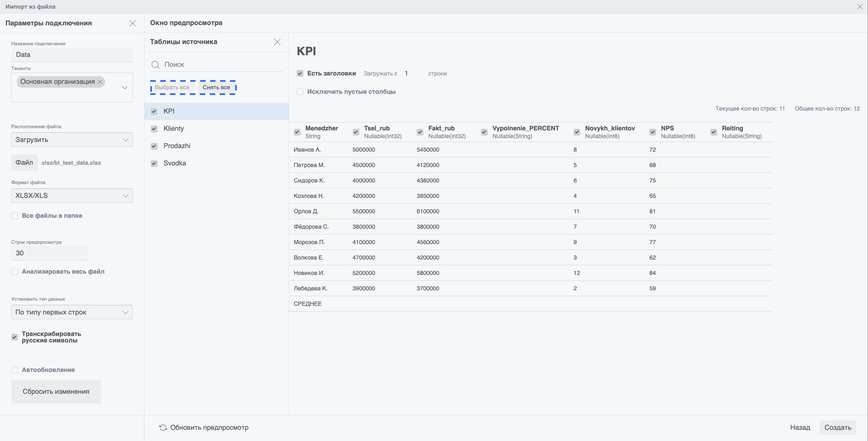Uncheck the Svodka table checkbox
The image size is (868, 441).
click(154, 163)
